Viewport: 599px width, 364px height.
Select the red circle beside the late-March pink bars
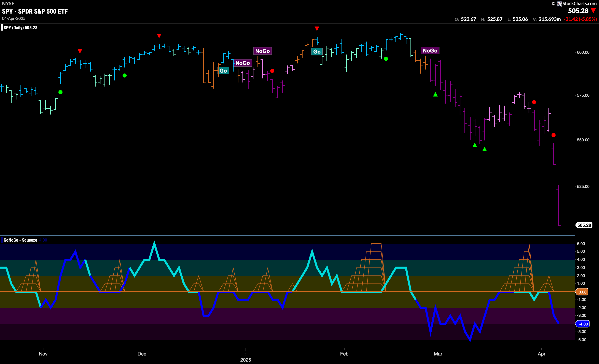534,102
